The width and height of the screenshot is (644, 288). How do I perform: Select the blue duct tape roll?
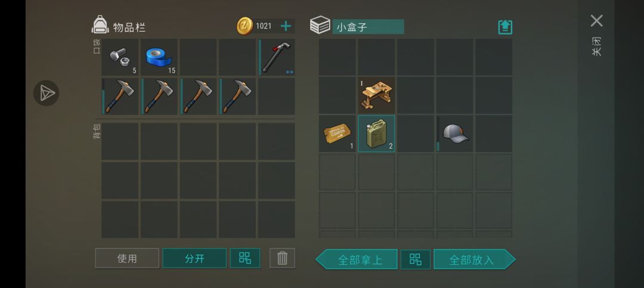pyautogui.click(x=159, y=57)
